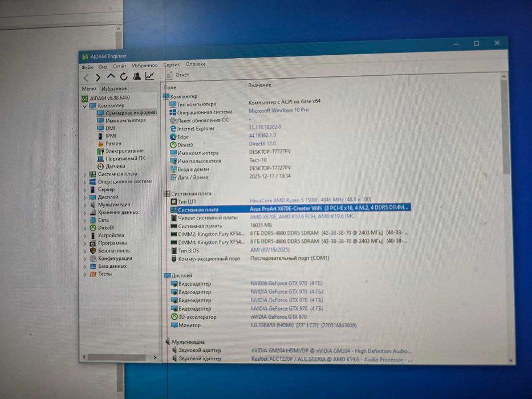Switch to the Избранное tab in sidebar
The width and height of the screenshot is (532, 399).
click(114, 88)
